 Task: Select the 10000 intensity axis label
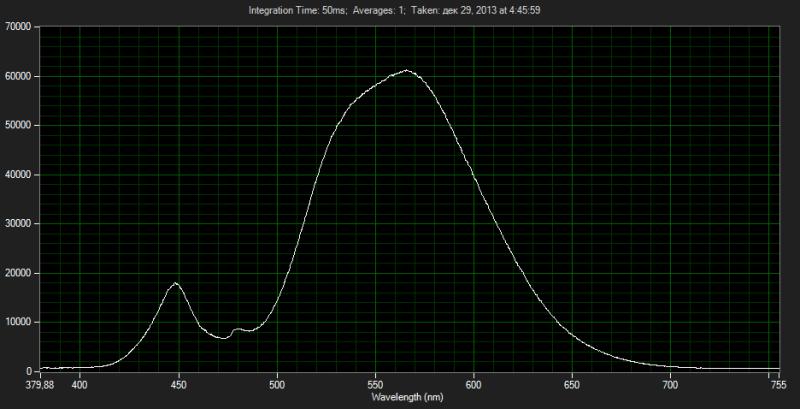pos(19,321)
